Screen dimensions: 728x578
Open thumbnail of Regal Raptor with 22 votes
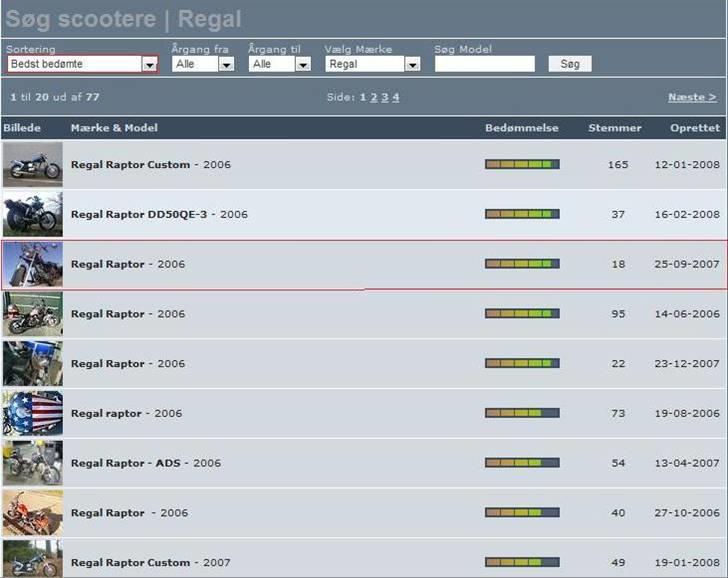tap(32, 364)
